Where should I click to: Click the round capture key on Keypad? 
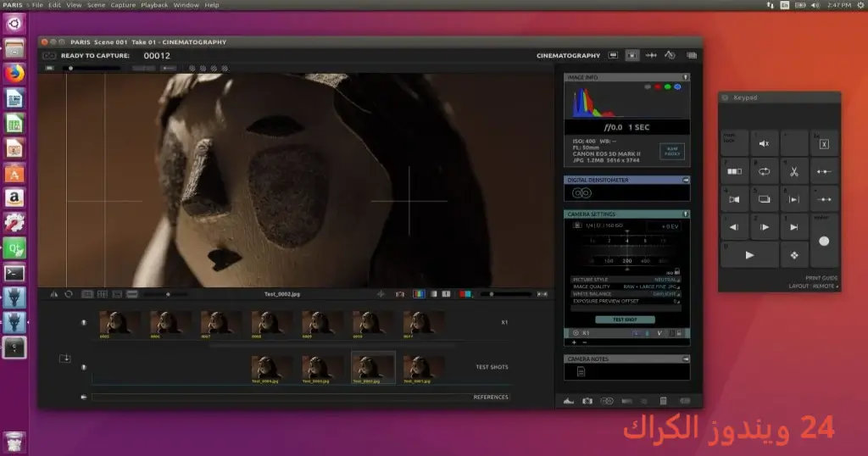824,242
